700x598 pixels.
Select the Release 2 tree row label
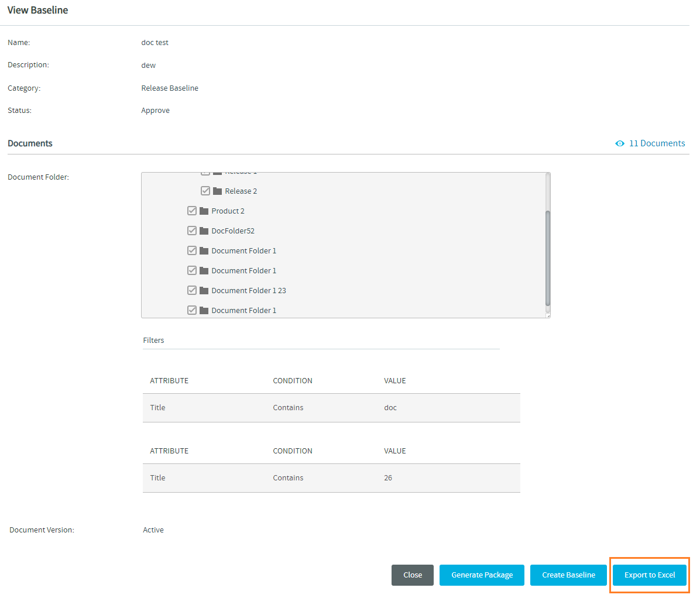[x=241, y=191]
